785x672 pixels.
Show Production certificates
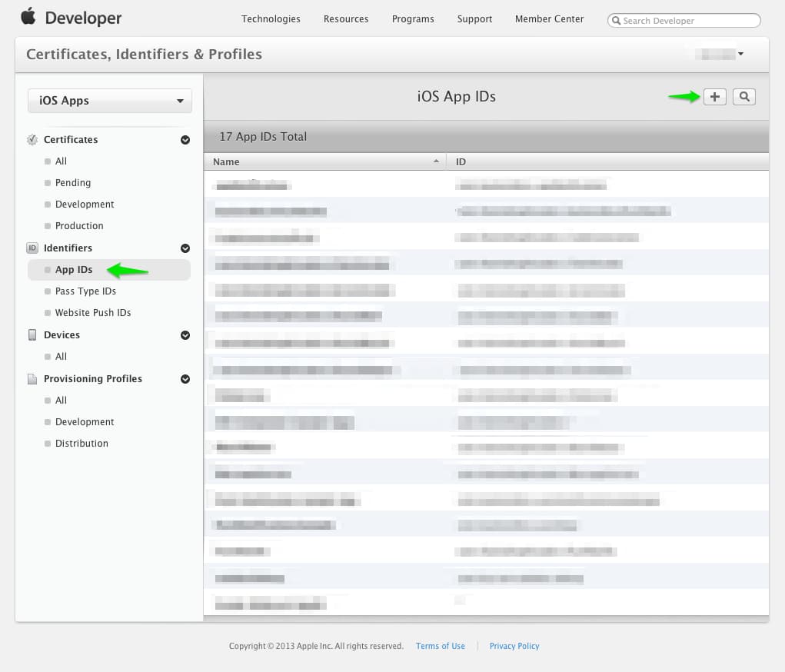[x=79, y=226]
